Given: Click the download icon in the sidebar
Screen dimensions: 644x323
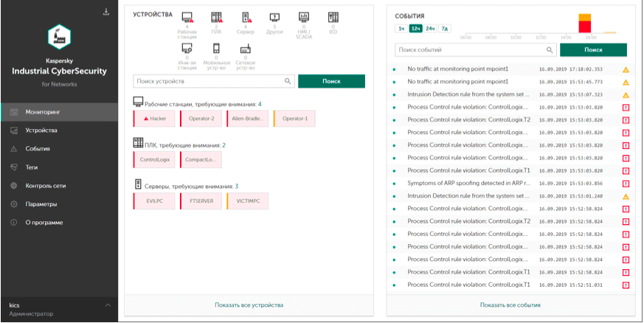Looking at the screenshot, I should pyautogui.click(x=106, y=12).
